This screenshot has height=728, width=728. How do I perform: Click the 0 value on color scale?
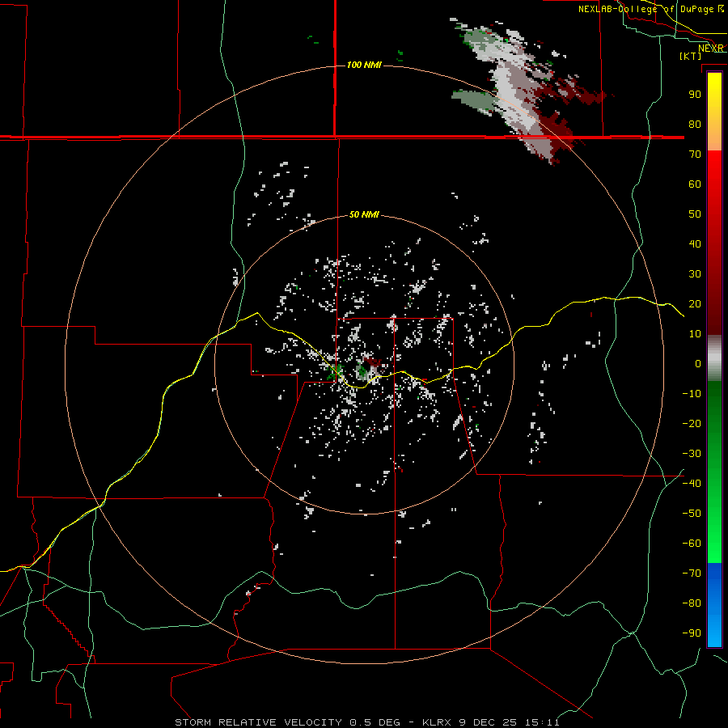coord(698,364)
